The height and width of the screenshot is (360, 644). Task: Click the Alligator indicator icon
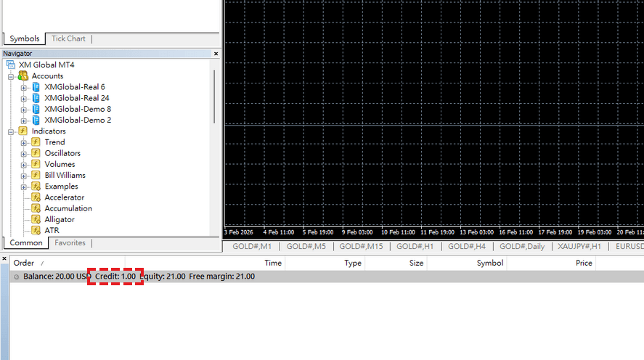pyautogui.click(x=36, y=220)
